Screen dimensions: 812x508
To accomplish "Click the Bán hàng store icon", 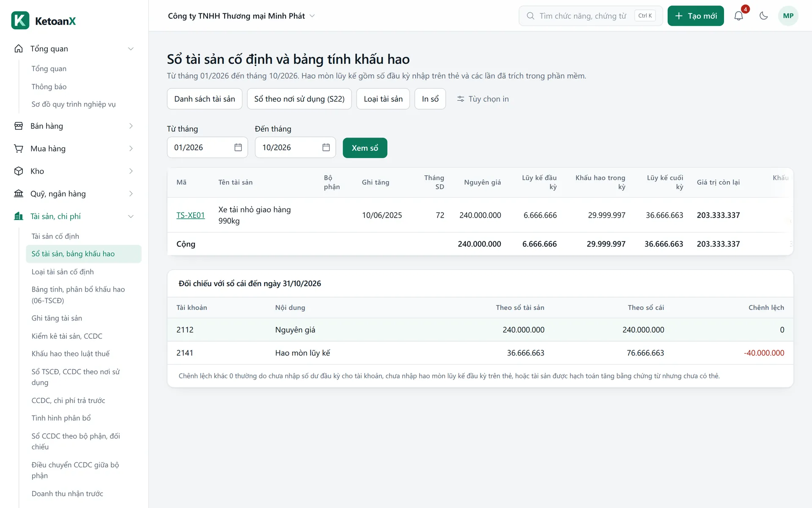I will coord(19,126).
